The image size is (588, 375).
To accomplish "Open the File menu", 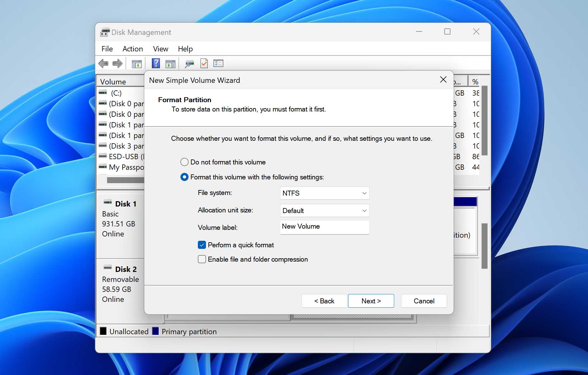I will (107, 49).
